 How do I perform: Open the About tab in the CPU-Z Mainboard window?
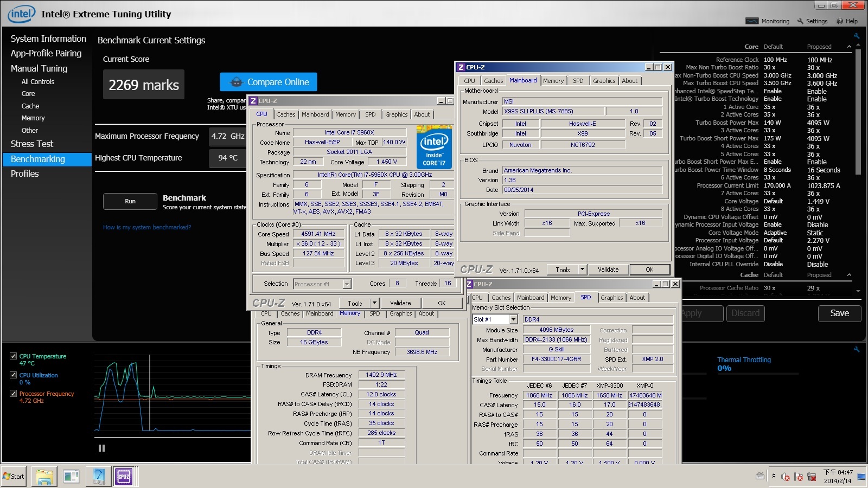[630, 81]
